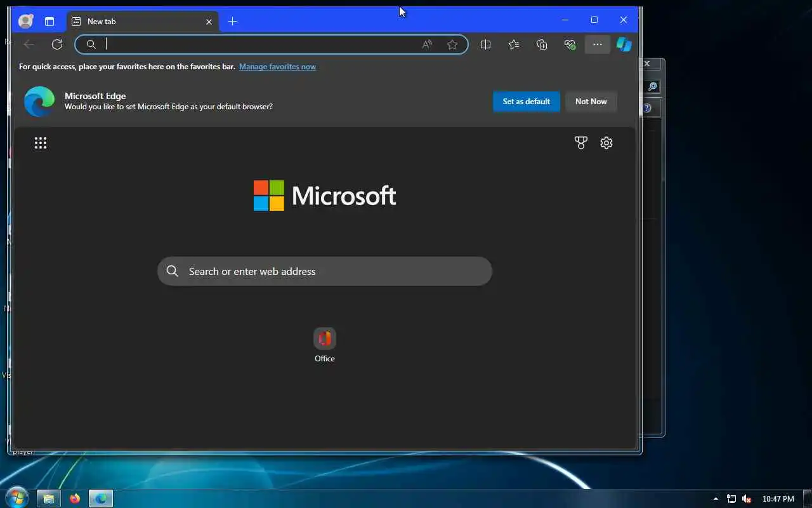Viewport: 812px width, 508px height.
Task: Open the Windows Start button
Action: click(x=17, y=498)
